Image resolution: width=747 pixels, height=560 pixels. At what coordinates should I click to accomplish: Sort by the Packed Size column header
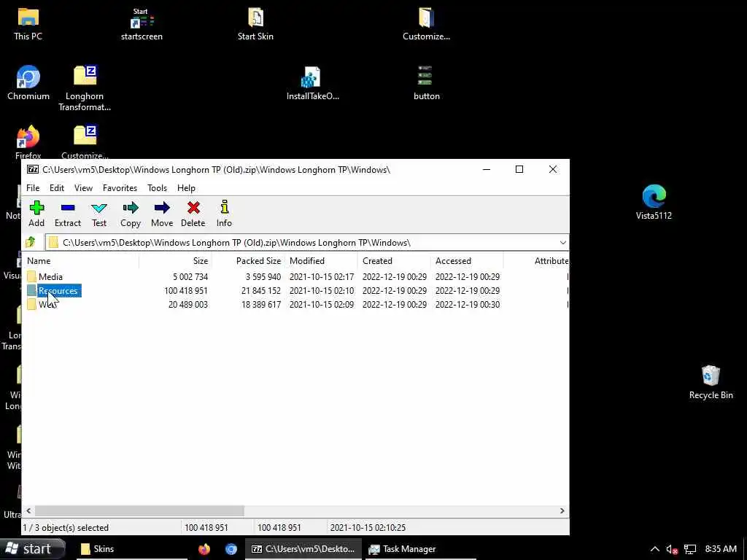pos(248,261)
